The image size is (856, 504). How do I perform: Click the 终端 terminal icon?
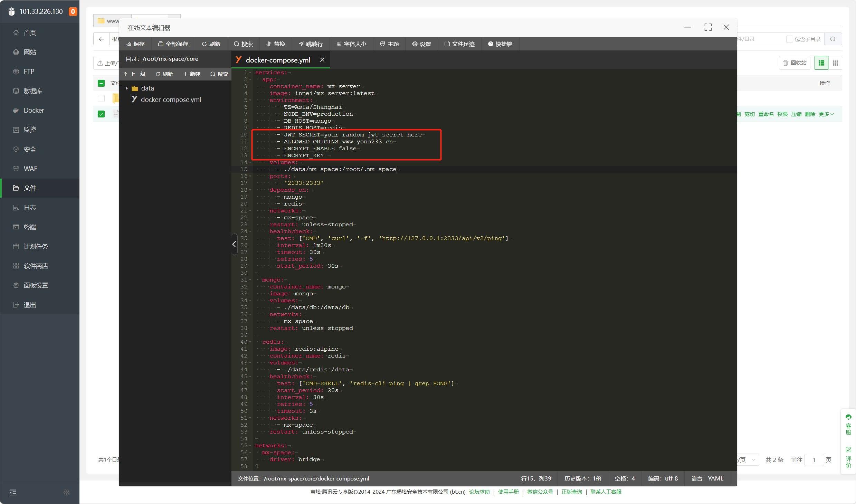click(x=16, y=227)
